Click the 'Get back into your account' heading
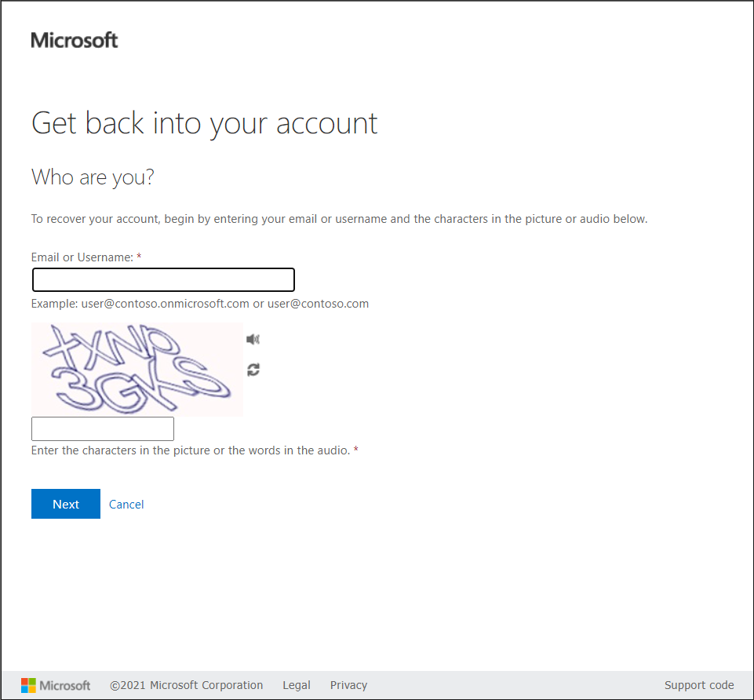 tap(204, 123)
